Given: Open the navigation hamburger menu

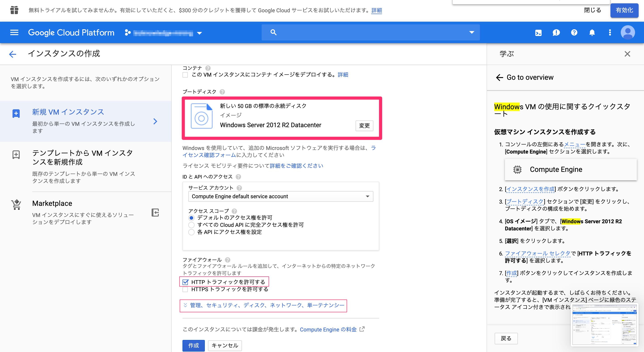Looking at the screenshot, I should coord(14,32).
